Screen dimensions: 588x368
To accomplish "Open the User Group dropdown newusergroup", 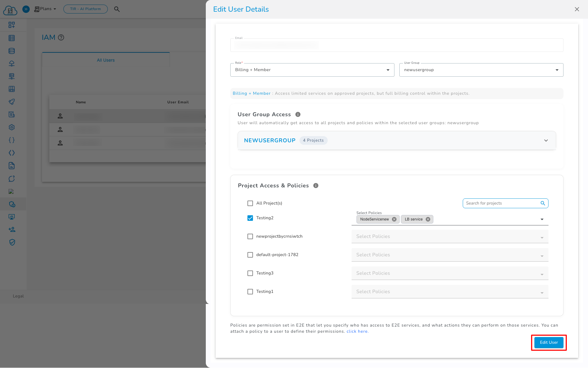I will point(481,70).
